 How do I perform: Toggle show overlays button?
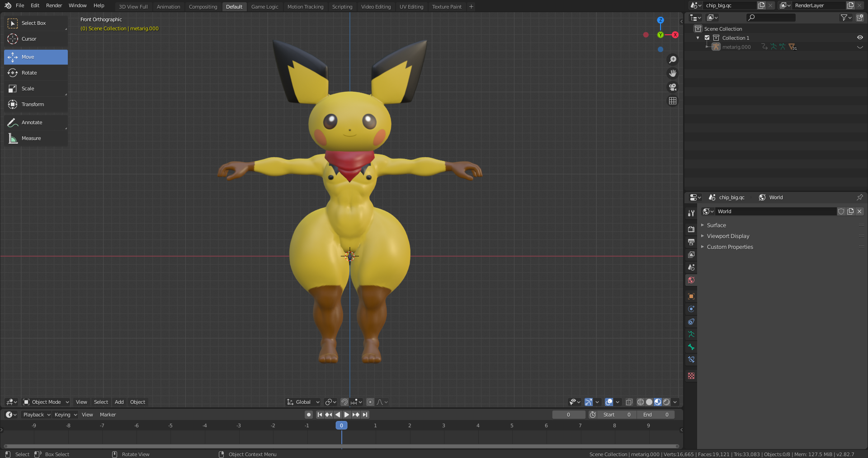(x=609, y=402)
